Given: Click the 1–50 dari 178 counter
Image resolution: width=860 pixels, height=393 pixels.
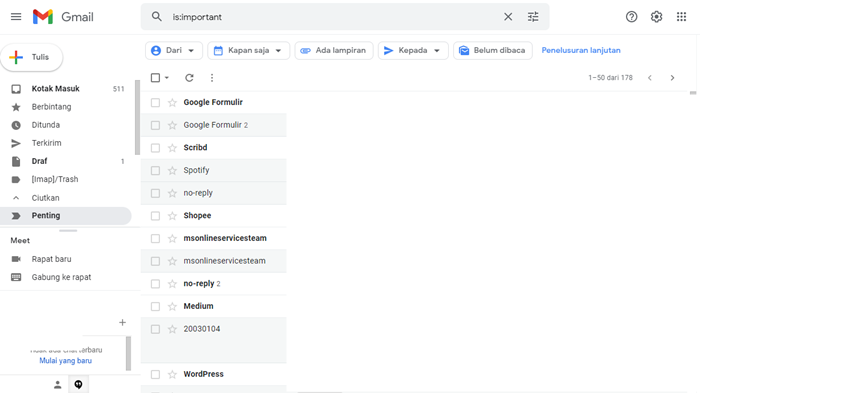Looking at the screenshot, I should 610,78.
